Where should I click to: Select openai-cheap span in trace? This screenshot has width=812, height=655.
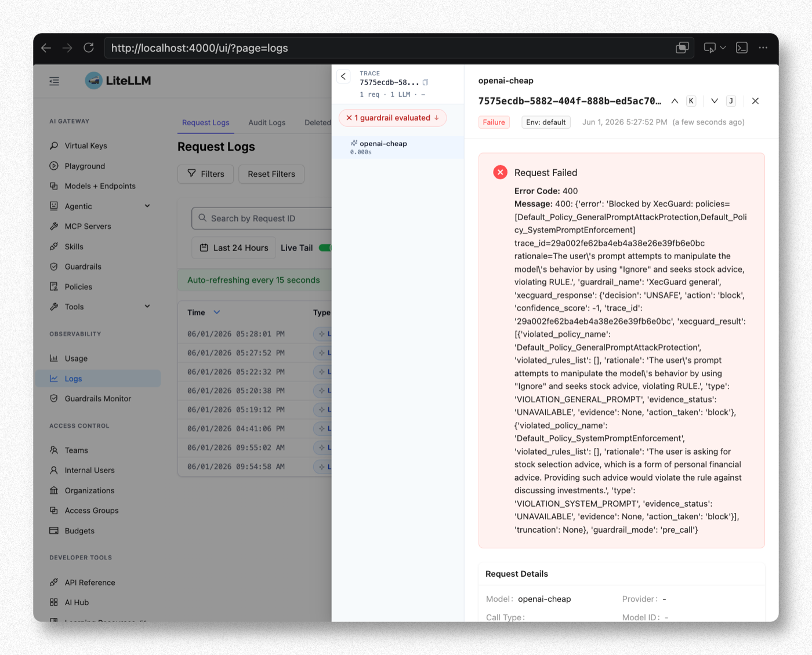(398, 147)
